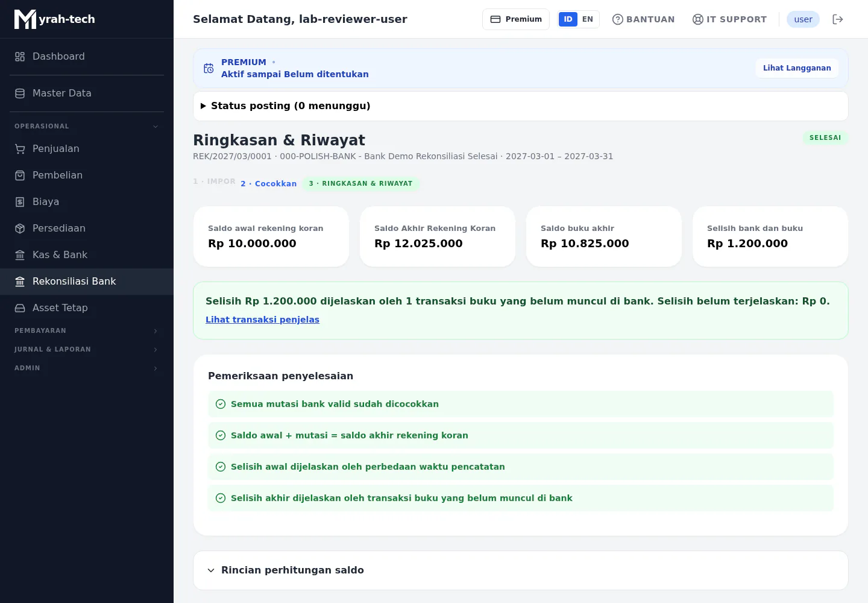Click the Saldo awal rekening koran card
The image size is (868, 603).
(271, 236)
